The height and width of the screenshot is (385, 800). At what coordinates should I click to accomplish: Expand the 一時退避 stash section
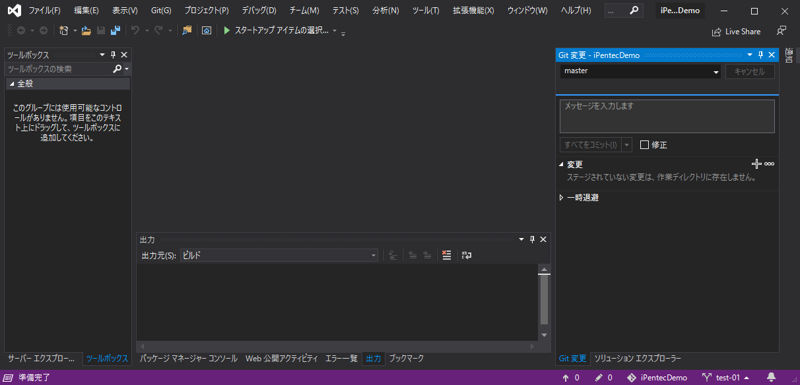click(562, 197)
